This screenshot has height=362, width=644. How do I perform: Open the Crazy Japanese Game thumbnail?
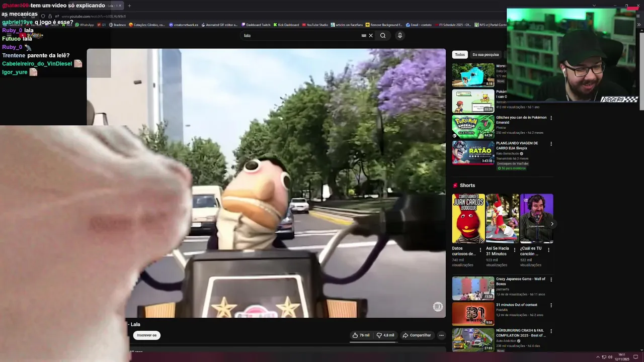[473, 288]
